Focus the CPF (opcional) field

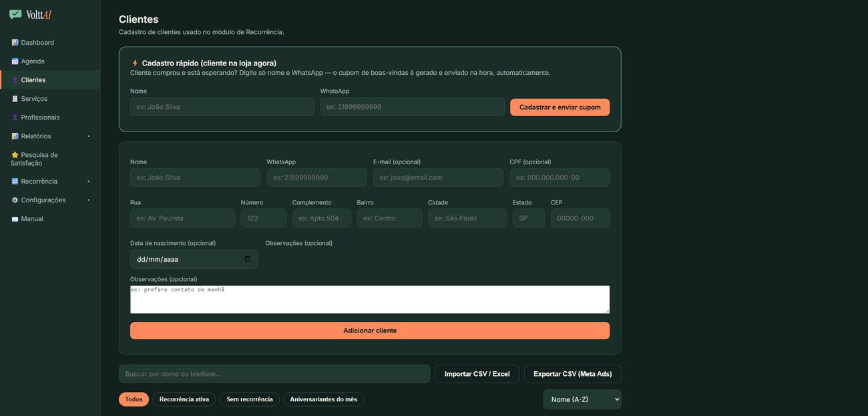click(560, 178)
